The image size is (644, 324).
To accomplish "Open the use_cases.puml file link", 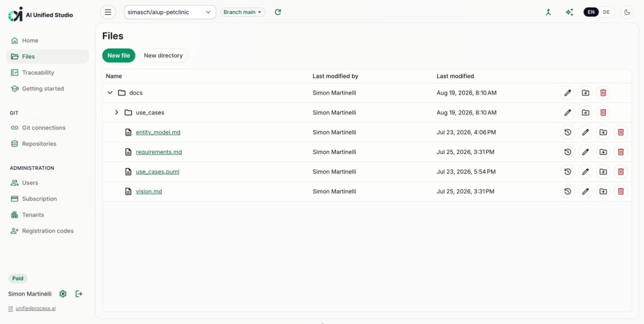I will pyautogui.click(x=157, y=172).
